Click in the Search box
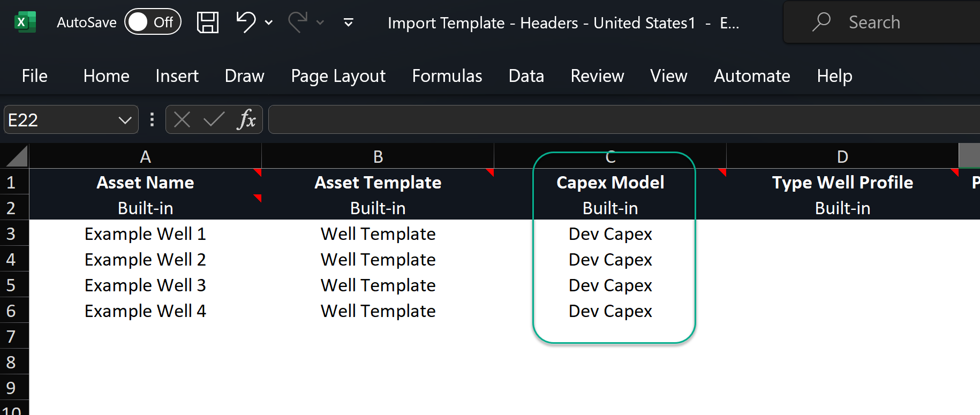 point(884,22)
